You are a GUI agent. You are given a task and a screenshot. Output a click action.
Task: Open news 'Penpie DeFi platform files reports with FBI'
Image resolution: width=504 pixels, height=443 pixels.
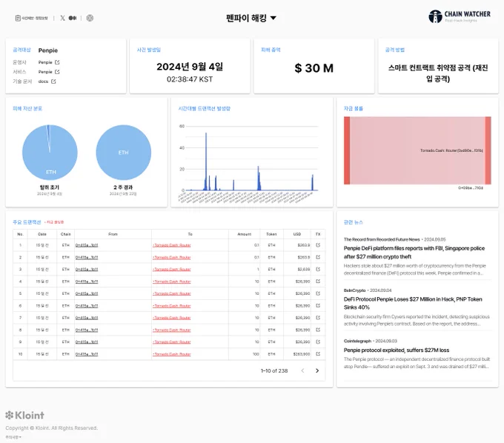414,253
